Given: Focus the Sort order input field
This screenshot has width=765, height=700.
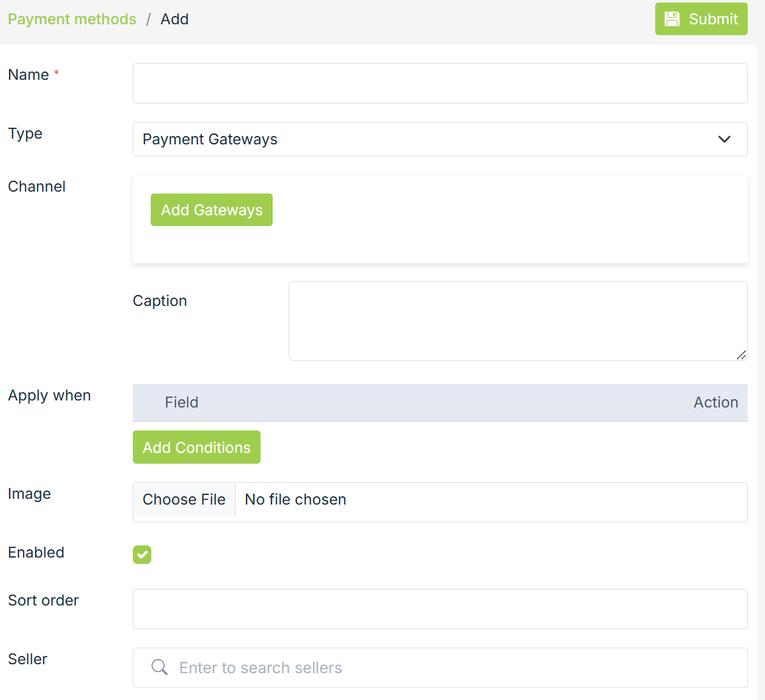Looking at the screenshot, I should click(x=440, y=609).
